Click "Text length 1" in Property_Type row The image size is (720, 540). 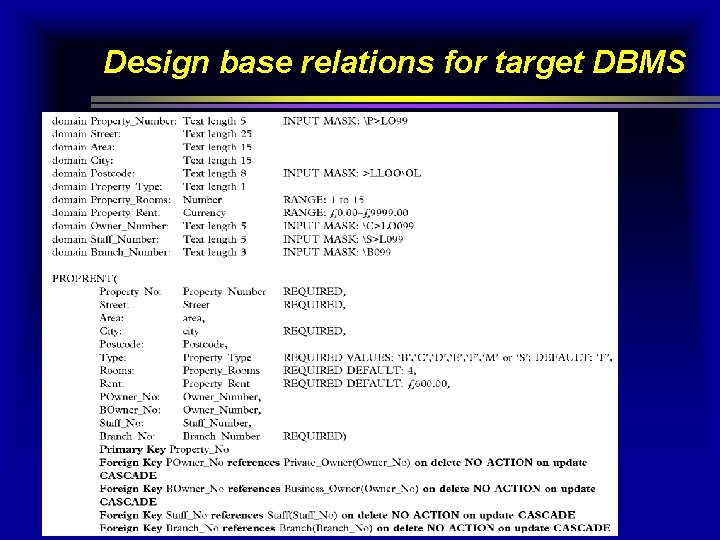click(x=214, y=187)
